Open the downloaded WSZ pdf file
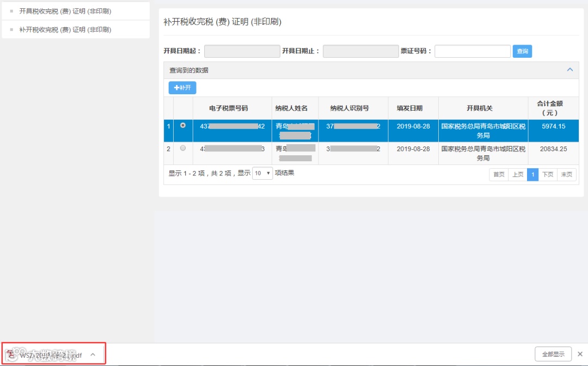The width and height of the screenshot is (588, 366). pyautogui.click(x=45, y=355)
